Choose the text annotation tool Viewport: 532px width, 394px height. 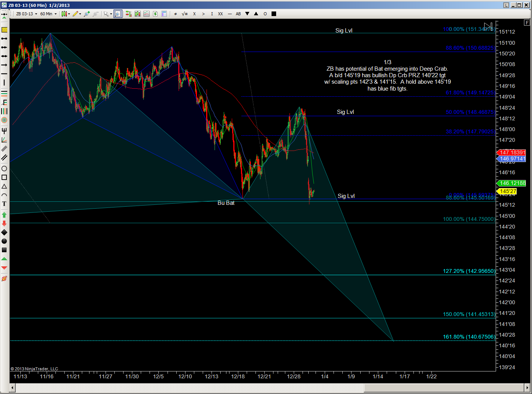[4, 204]
